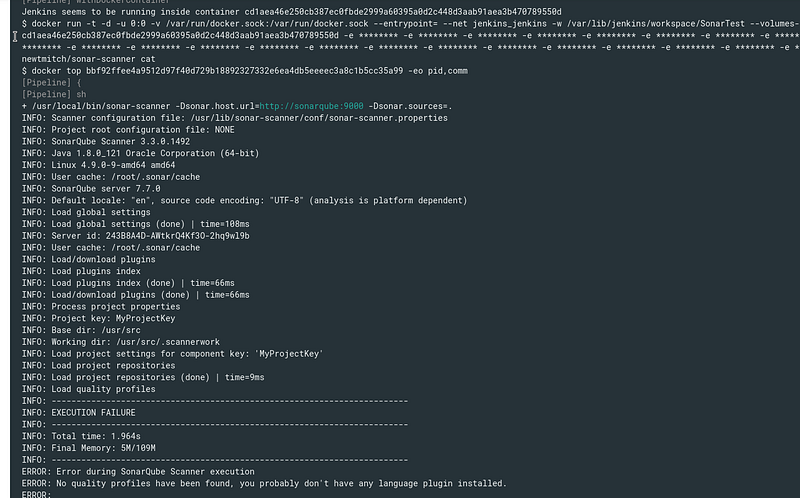Viewport: 800px width, 498px height.
Task: Click the Final Memory 5M/109M line
Action: coord(88,448)
